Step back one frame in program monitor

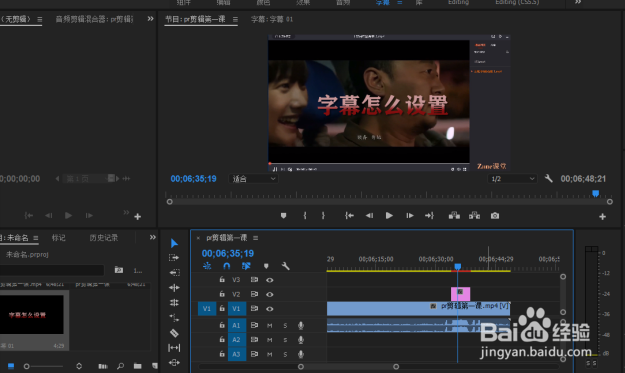click(369, 216)
